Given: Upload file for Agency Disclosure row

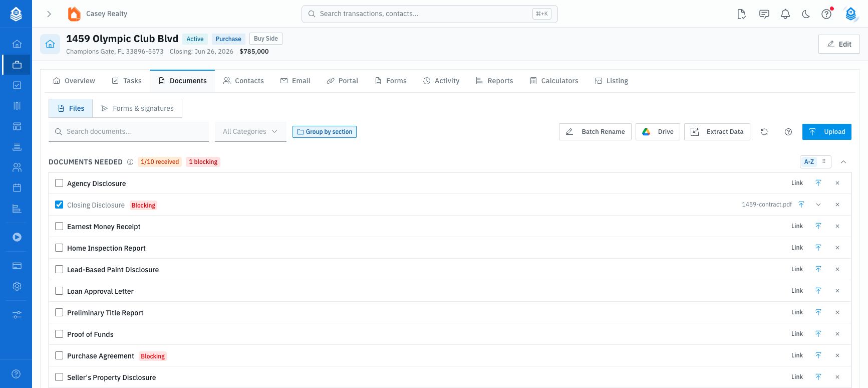Looking at the screenshot, I should pyautogui.click(x=818, y=183).
